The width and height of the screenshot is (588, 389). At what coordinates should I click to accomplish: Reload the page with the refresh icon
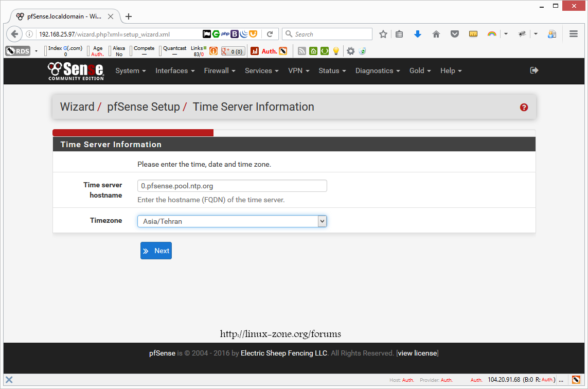click(270, 34)
